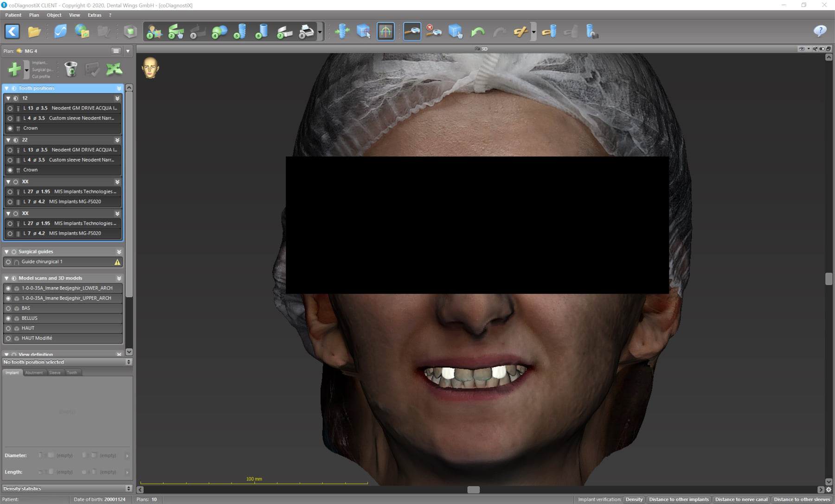Collapse the Tooth positions section triangle
The height and width of the screenshot is (504, 835).
tap(6, 88)
